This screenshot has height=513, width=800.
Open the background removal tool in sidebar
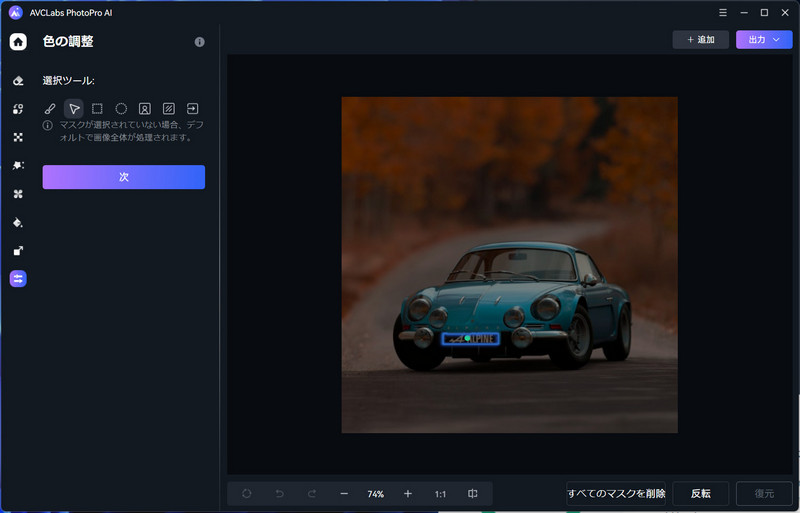tap(18, 165)
